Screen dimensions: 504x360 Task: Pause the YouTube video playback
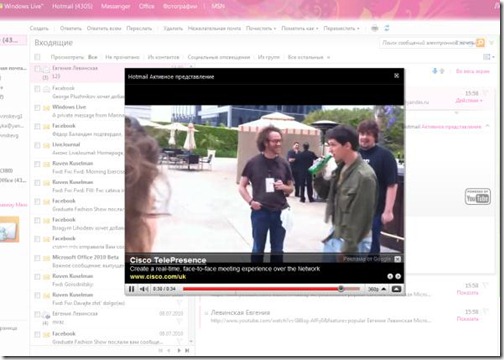[x=131, y=289]
